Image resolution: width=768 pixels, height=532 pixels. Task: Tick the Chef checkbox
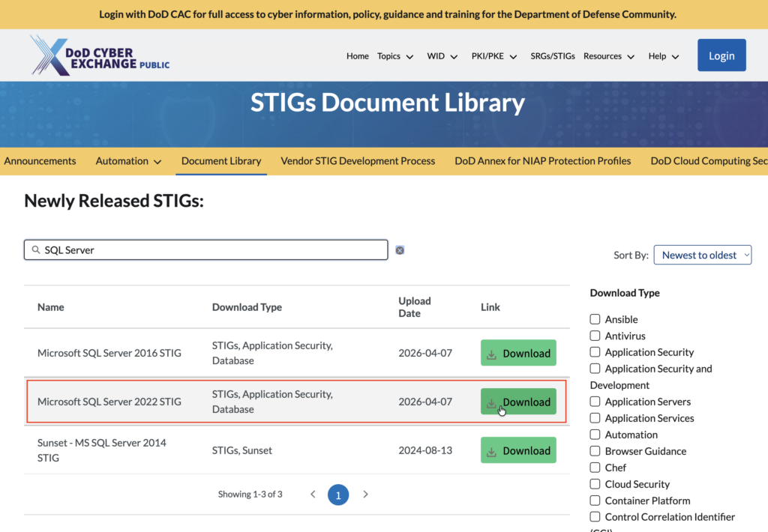click(x=595, y=468)
